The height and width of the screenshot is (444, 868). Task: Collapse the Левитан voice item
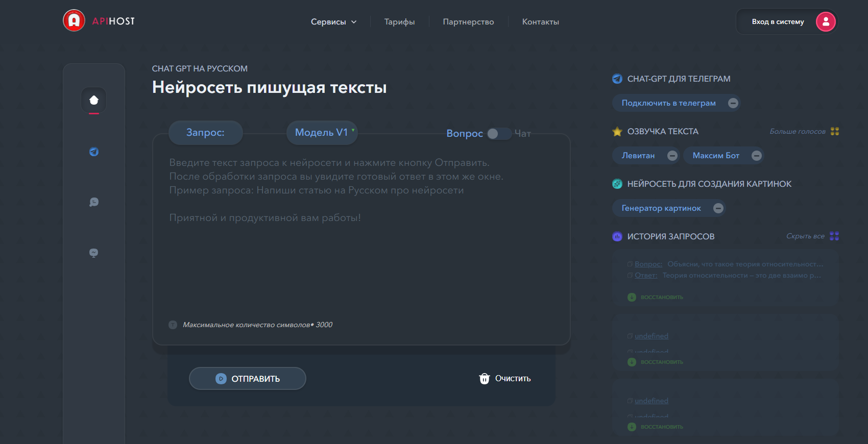[x=672, y=156]
